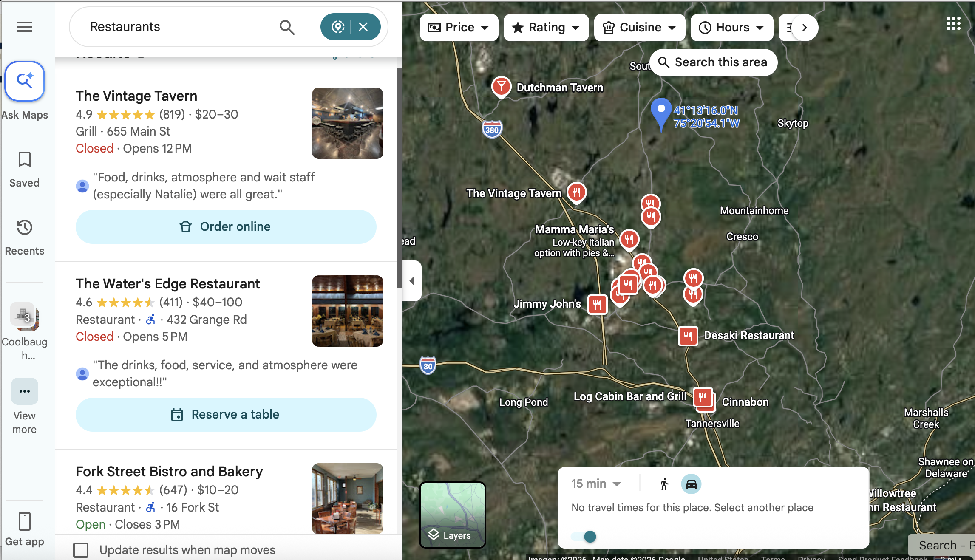The image size is (975, 560).
Task: Open the 15 min travel time dropdown
Action: (596, 484)
